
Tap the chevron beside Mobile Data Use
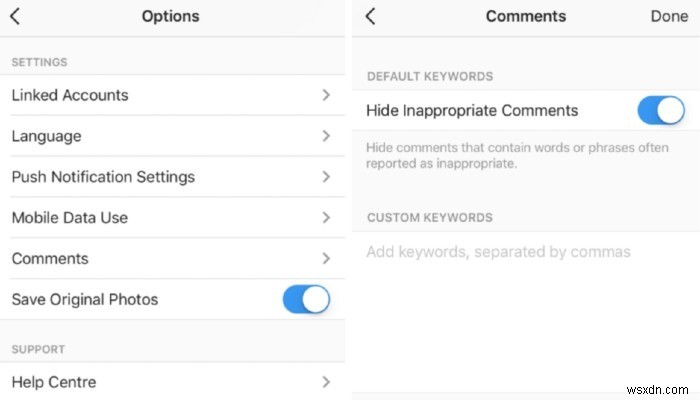coord(326,218)
